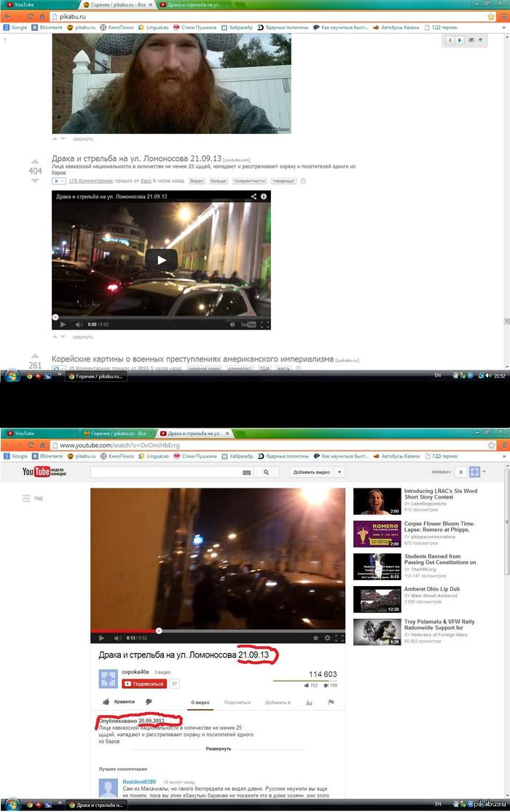Open the 'Amherst Ohio Lip Dub' suggested video thumbnail
The width and height of the screenshot is (510, 812).
tap(377, 598)
